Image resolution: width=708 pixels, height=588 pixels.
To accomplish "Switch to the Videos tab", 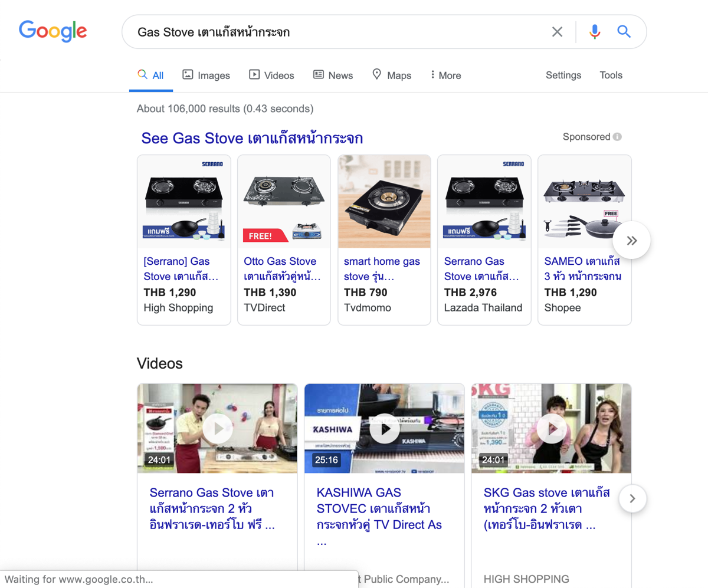I will tap(271, 75).
